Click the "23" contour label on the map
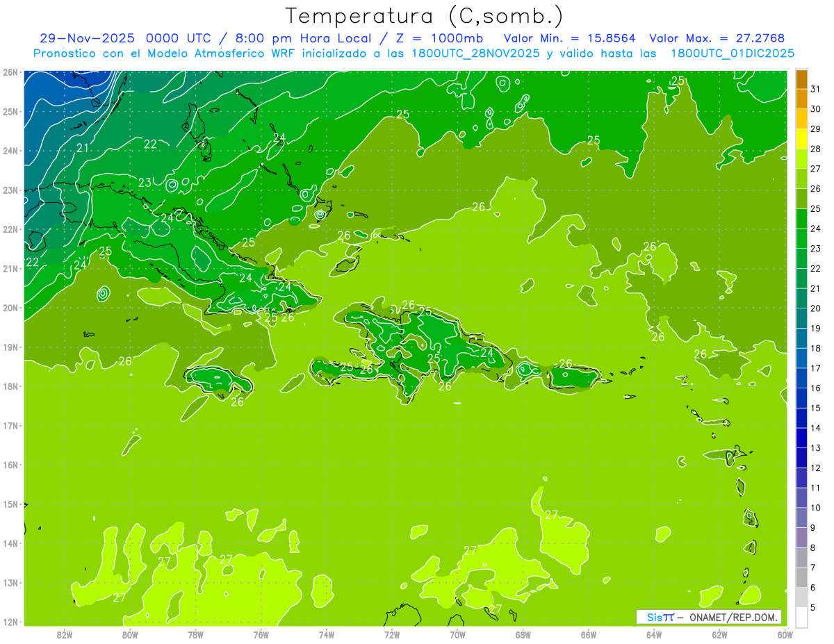Viewport: 834px width, 644px height. (145, 183)
